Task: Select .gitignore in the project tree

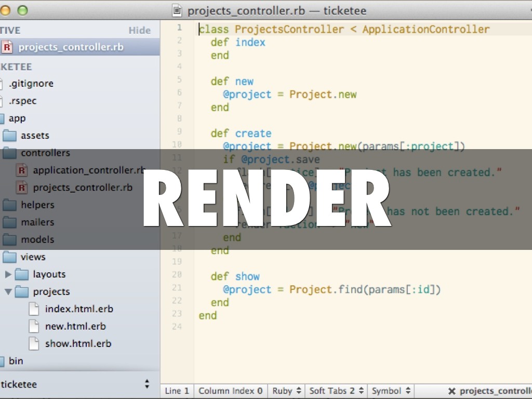Action: click(31, 84)
